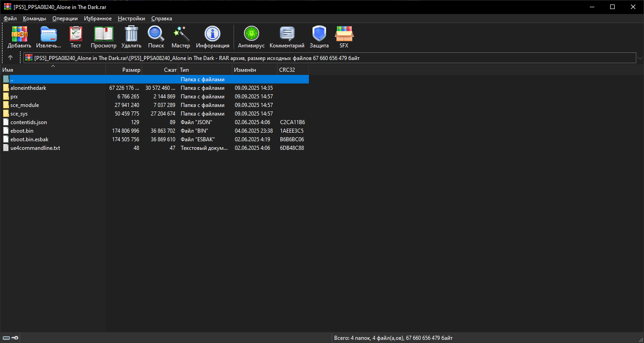Click the aloneinthedark folder icon
The height and width of the screenshot is (343, 644).
[6, 88]
